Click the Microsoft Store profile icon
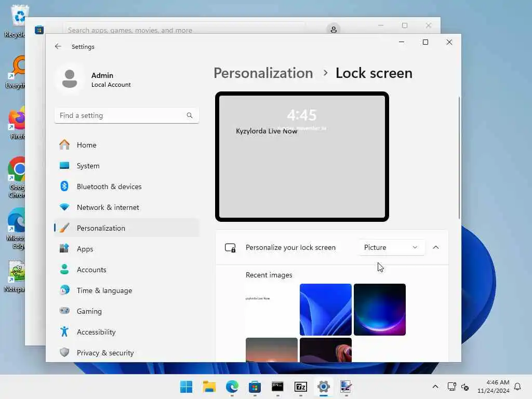 tap(334, 29)
